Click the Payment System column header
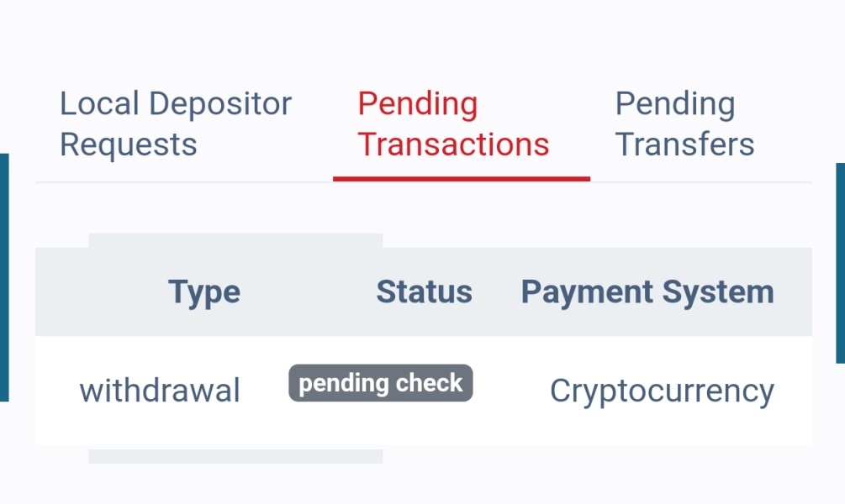 click(647, 292)
